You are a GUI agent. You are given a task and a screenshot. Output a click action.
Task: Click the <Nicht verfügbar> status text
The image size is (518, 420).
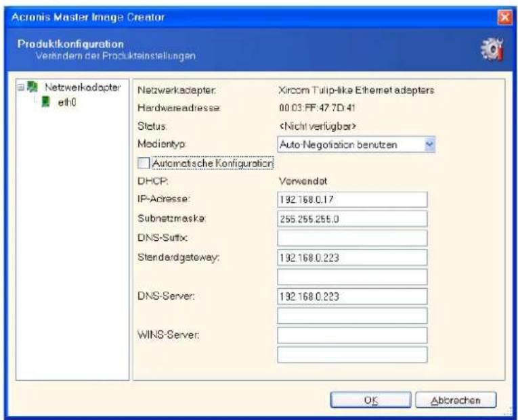[318, 126]
